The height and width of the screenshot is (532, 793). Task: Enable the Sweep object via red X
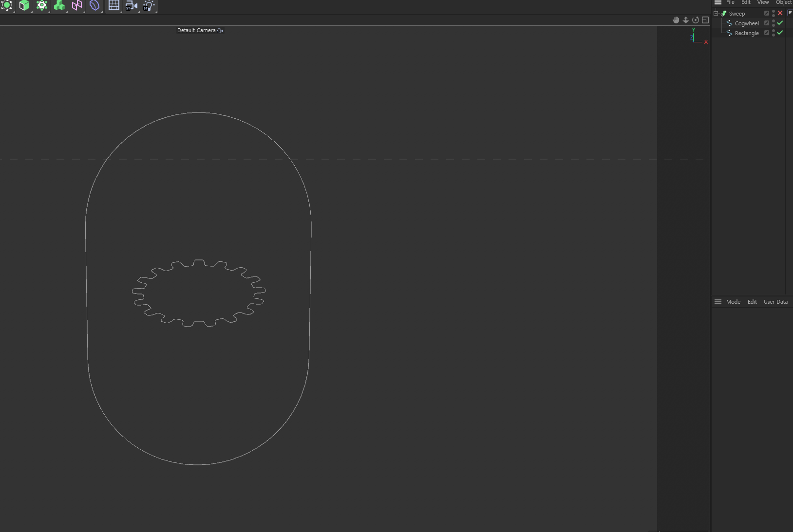(x=780, y=13)
